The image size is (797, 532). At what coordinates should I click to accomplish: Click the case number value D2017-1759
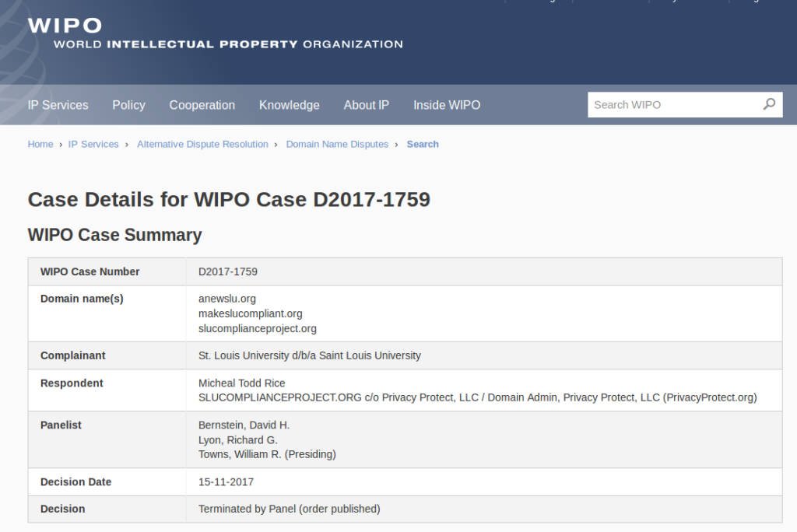(x=228, y=271)
